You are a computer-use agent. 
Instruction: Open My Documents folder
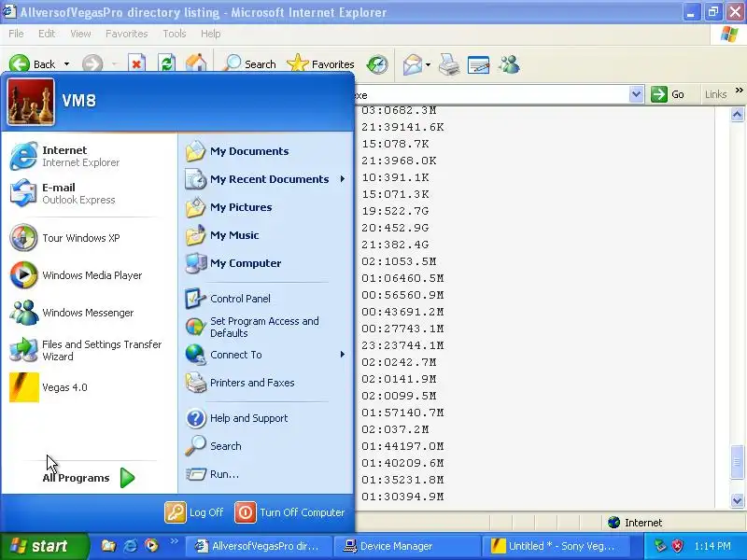click(266, 151)
